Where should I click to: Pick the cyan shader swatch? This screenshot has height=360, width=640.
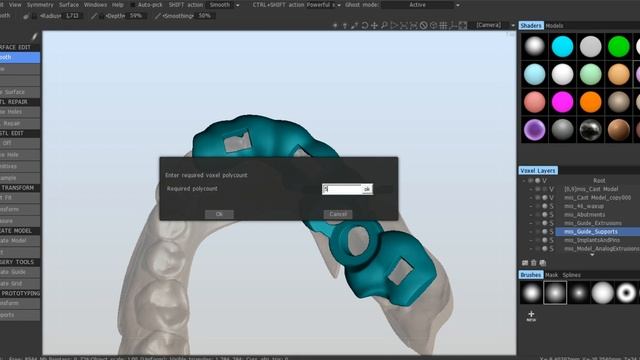point(562,46)
